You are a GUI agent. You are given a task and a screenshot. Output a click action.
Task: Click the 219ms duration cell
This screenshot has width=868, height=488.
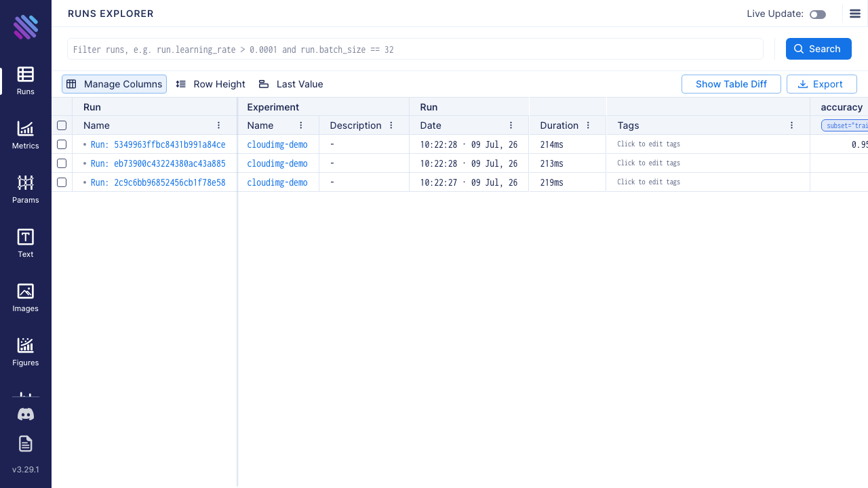567,182
